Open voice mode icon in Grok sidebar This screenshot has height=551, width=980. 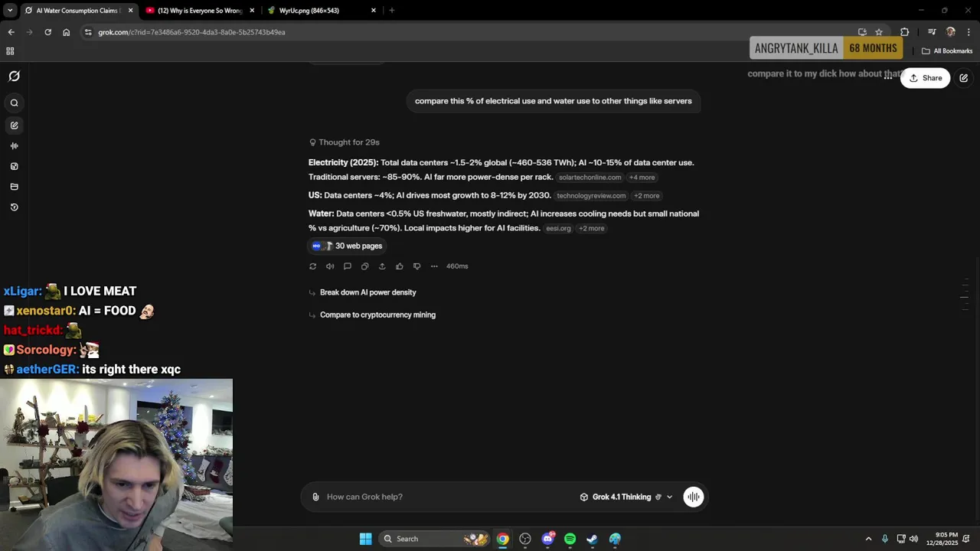14,145
